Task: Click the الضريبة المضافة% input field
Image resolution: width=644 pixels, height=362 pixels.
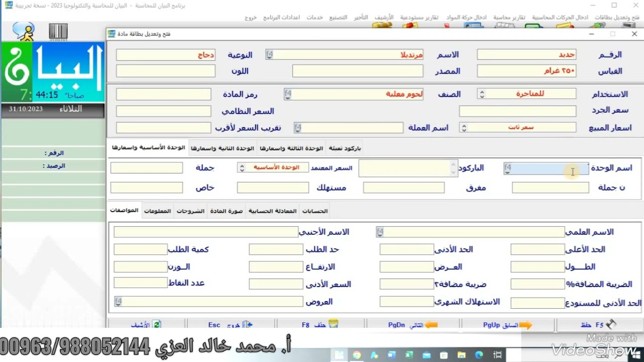Action: (x=538, y=284)
